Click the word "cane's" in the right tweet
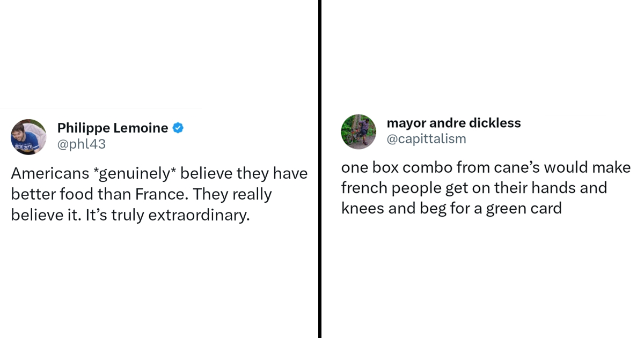Screen dimensions: 644x338 (510, 167)
